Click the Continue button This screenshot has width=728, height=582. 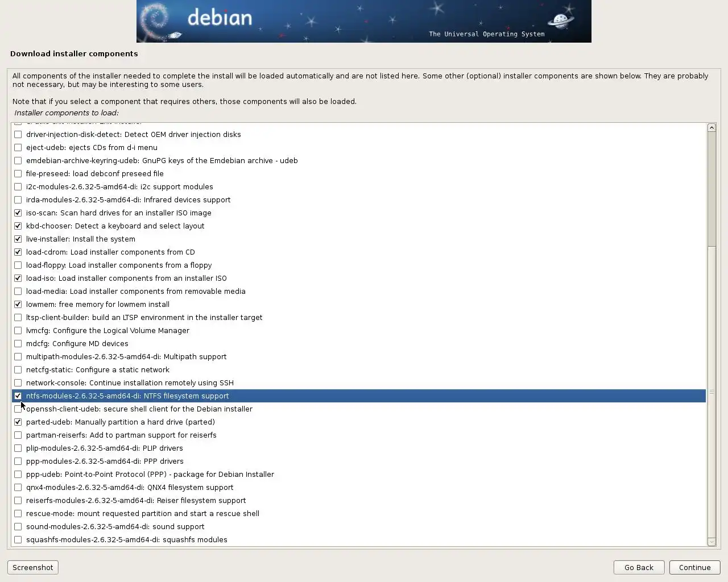[x=694, y=567]
